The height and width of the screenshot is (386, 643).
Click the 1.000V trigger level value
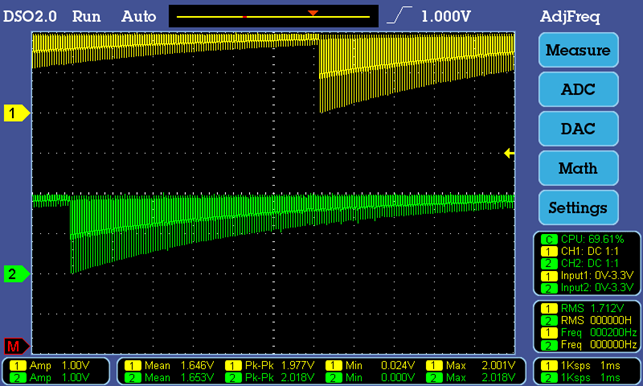pos(446,16)
